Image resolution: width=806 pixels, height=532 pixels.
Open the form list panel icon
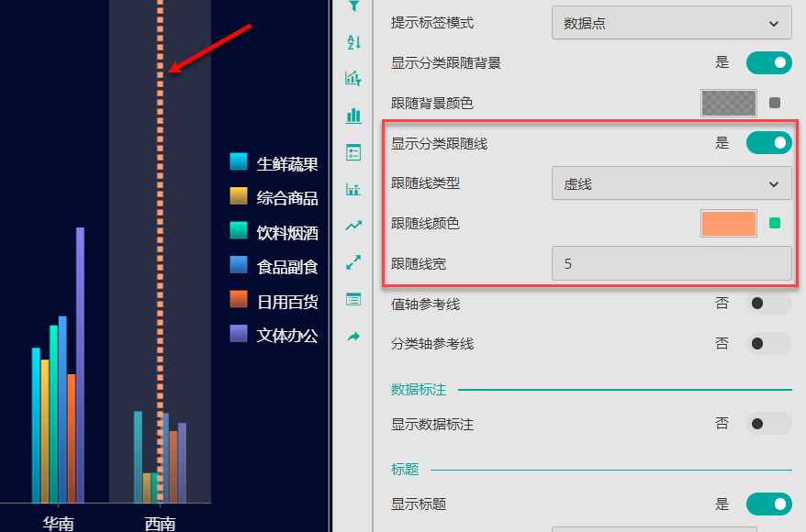353,152
